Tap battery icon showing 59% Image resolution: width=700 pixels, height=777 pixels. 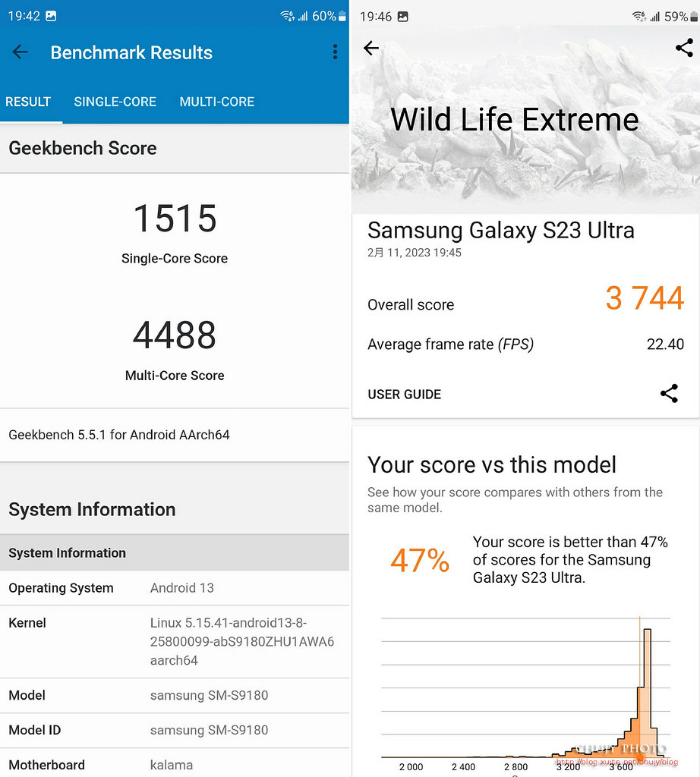tap(694, 17)
